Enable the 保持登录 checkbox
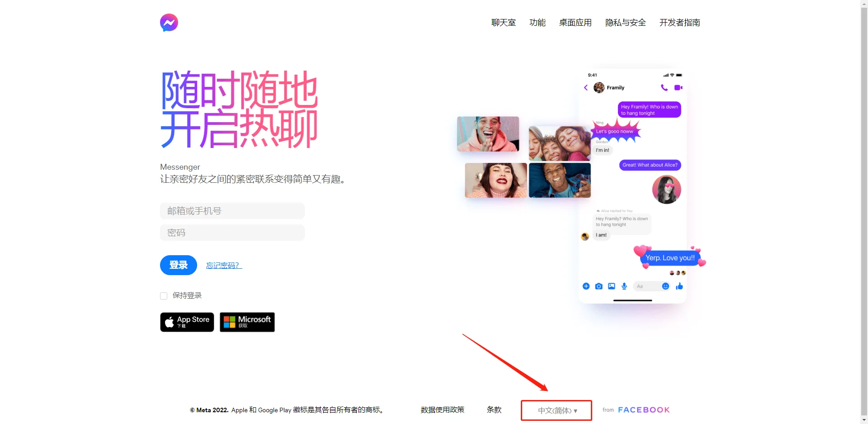The image size is (868, 424). (x=164, y=296)
